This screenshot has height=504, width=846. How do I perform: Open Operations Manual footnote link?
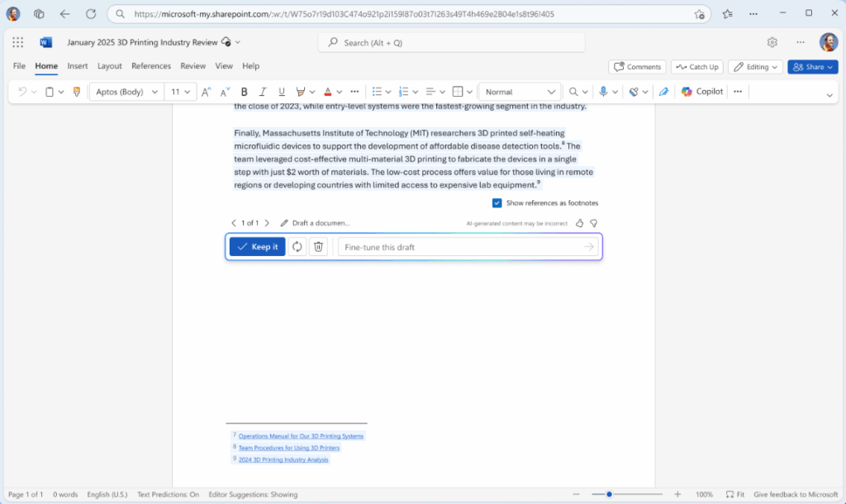pyautogui.click(x=301, y=436)
